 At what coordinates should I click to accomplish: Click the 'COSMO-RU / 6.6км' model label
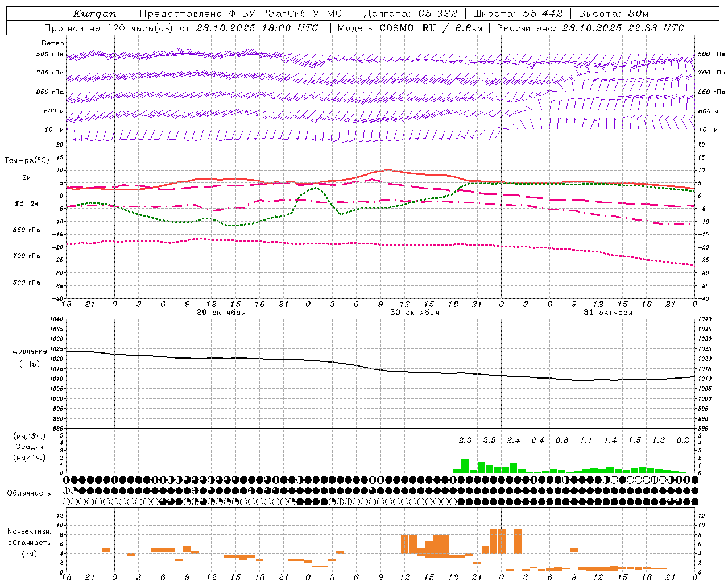pos(431,28)
